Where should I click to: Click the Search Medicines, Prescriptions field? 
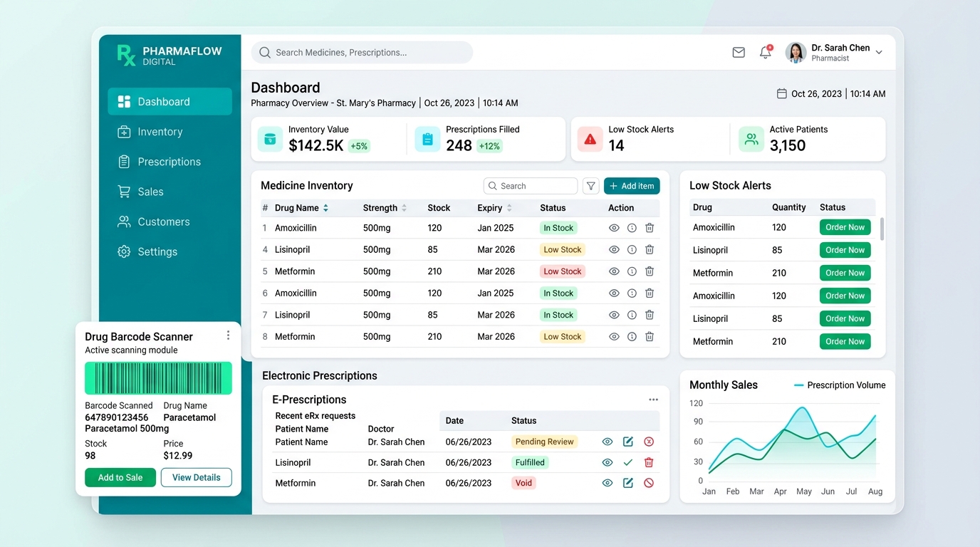(x=362, y=52)
